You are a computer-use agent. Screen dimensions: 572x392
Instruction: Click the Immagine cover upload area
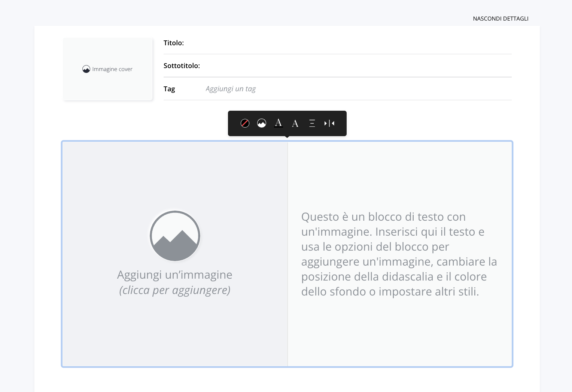tap(108, 69)
